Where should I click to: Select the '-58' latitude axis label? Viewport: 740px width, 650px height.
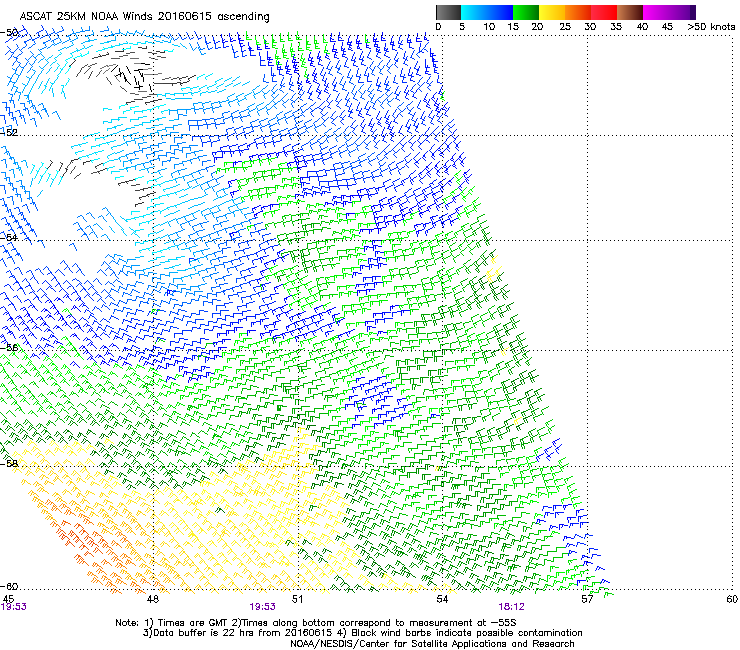coord(9,463)
